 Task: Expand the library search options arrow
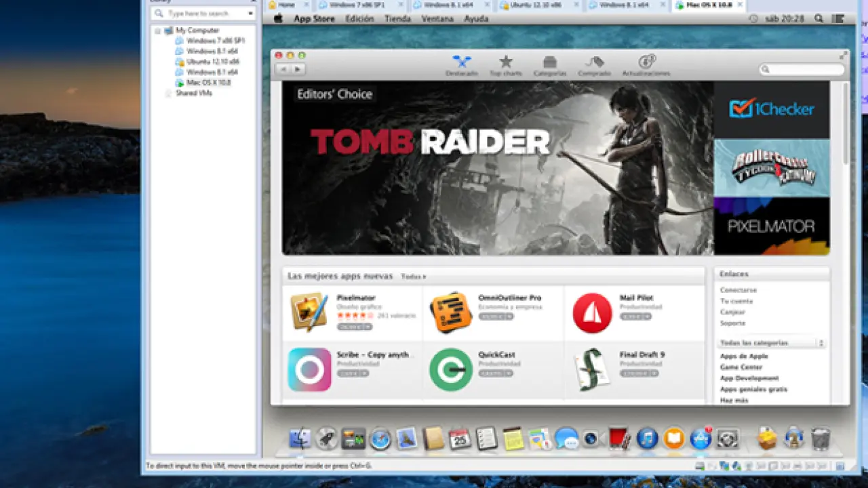(x=250, y=14)
